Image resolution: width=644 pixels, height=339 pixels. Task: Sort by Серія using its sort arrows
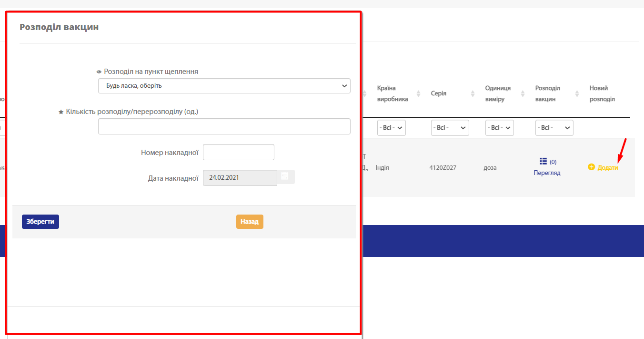coord(473,93)
